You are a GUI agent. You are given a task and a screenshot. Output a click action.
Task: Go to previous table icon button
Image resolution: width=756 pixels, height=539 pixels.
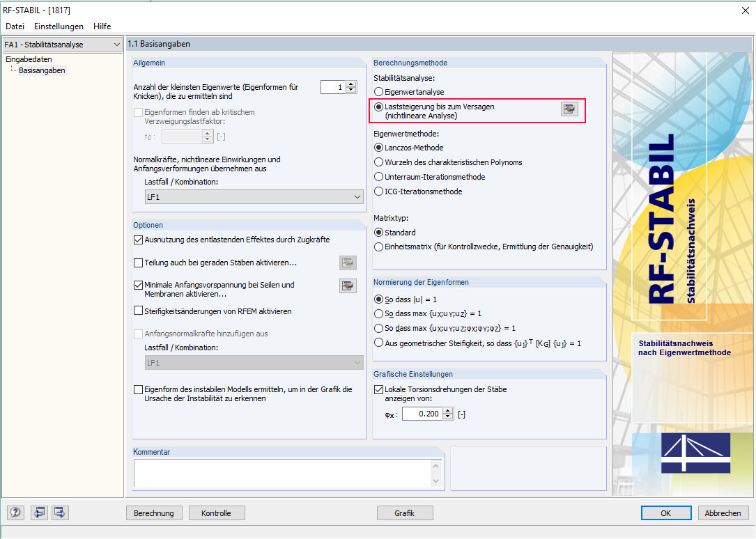pyautogui.click(x=39, y=512)
